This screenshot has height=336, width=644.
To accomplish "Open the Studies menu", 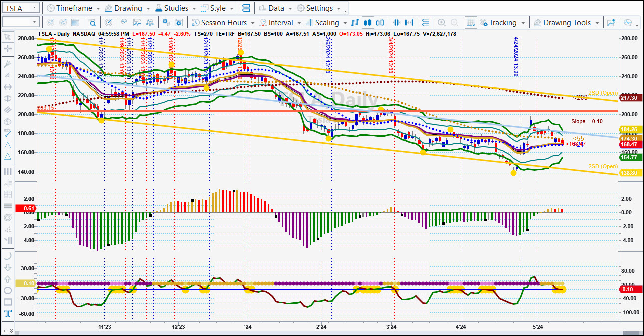I will click(x=176, y=8).
